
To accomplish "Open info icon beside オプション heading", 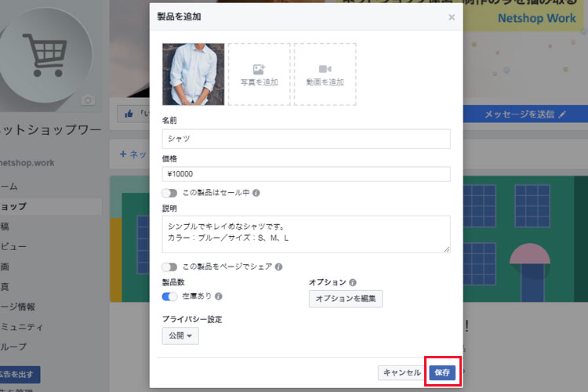I will coord(353,282).
